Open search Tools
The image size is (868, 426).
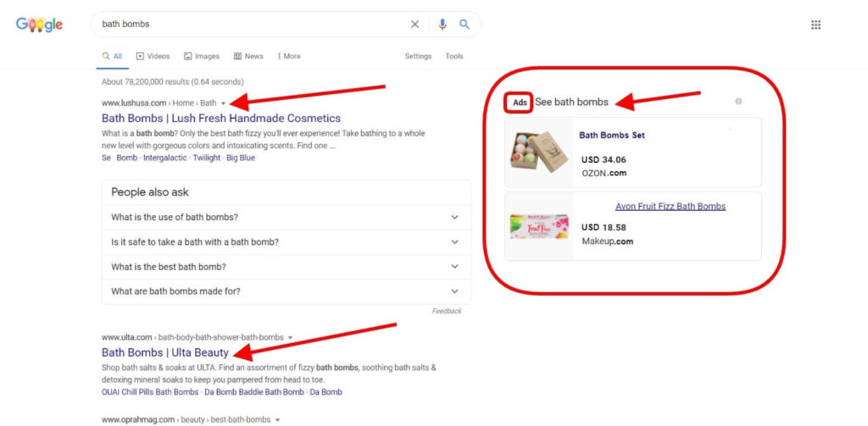[454, 57]
